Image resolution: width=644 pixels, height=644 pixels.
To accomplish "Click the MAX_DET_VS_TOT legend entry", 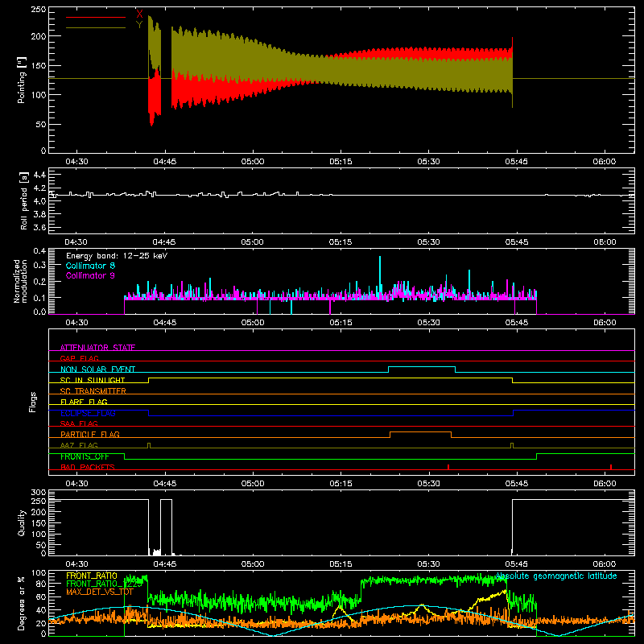I will click(99, 592).
